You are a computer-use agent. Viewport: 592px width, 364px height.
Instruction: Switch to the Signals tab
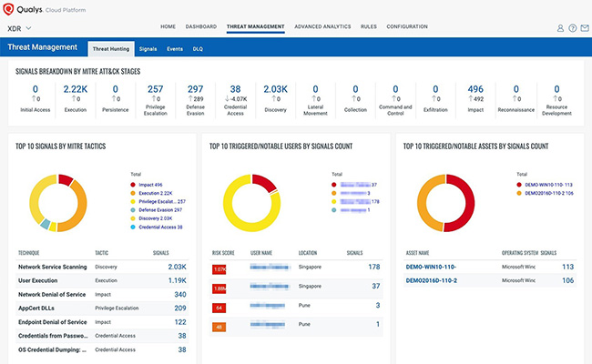[x=148, y=47]
